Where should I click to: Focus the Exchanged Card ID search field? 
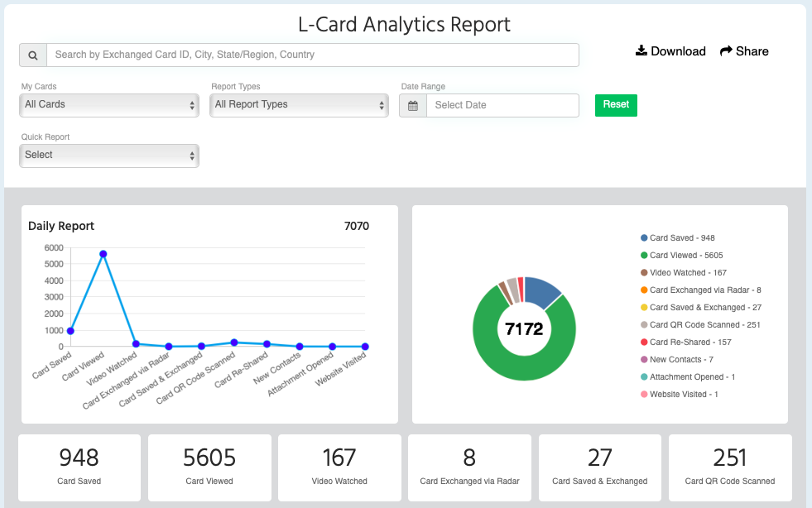(313, 55)
